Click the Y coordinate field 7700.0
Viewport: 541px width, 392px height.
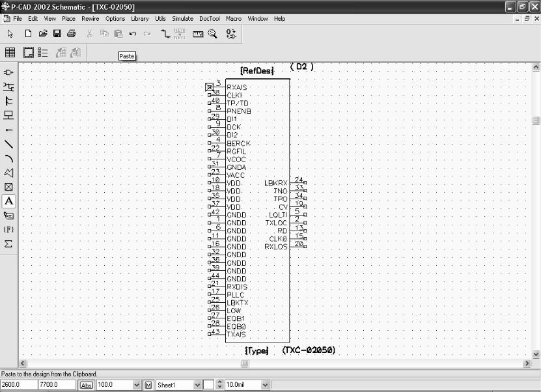click(57, 385)
